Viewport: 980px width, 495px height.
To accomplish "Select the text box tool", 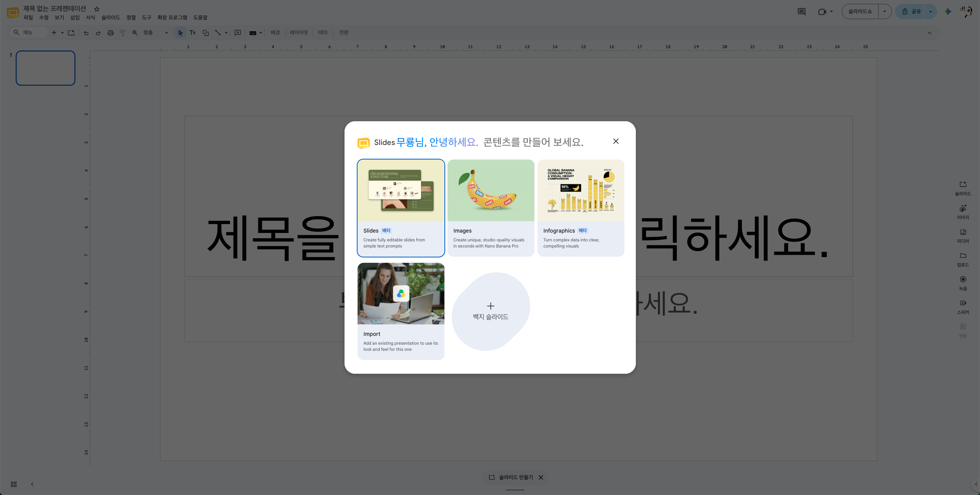I will coord(193,33).
